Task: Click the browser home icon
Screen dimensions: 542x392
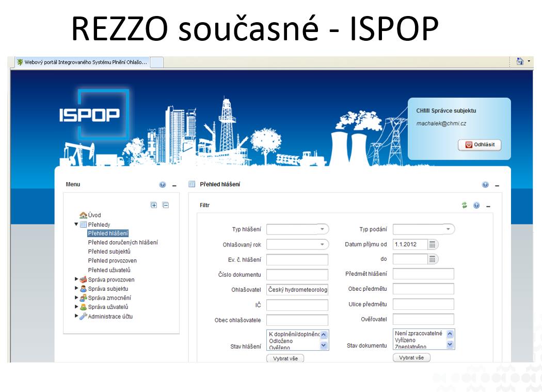Action: pos(519,61)
